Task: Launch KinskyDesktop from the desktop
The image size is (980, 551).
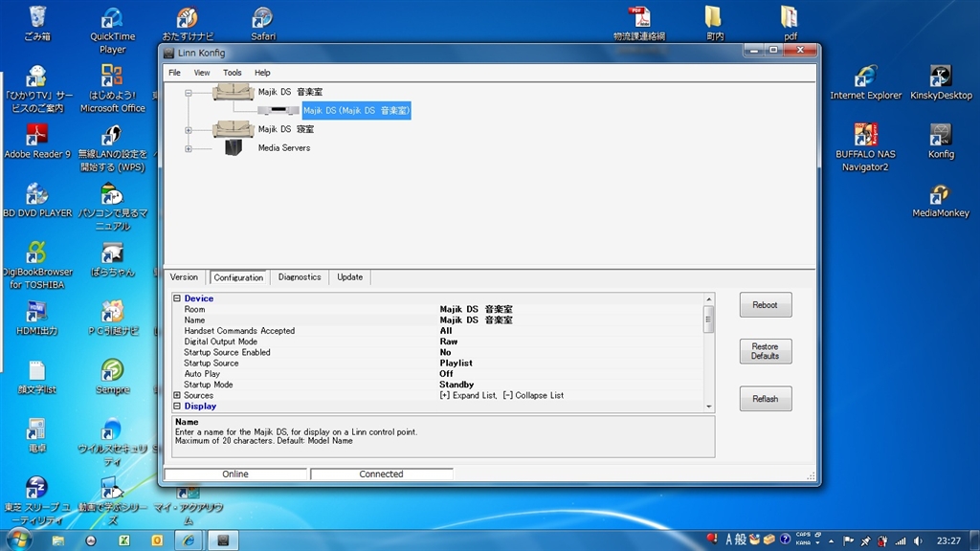Action: pos(940,77)
